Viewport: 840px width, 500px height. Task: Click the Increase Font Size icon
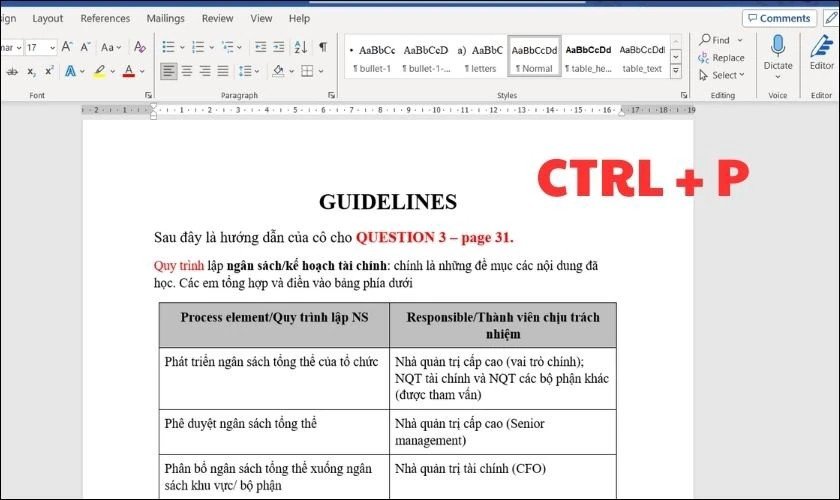coord(66,47)
